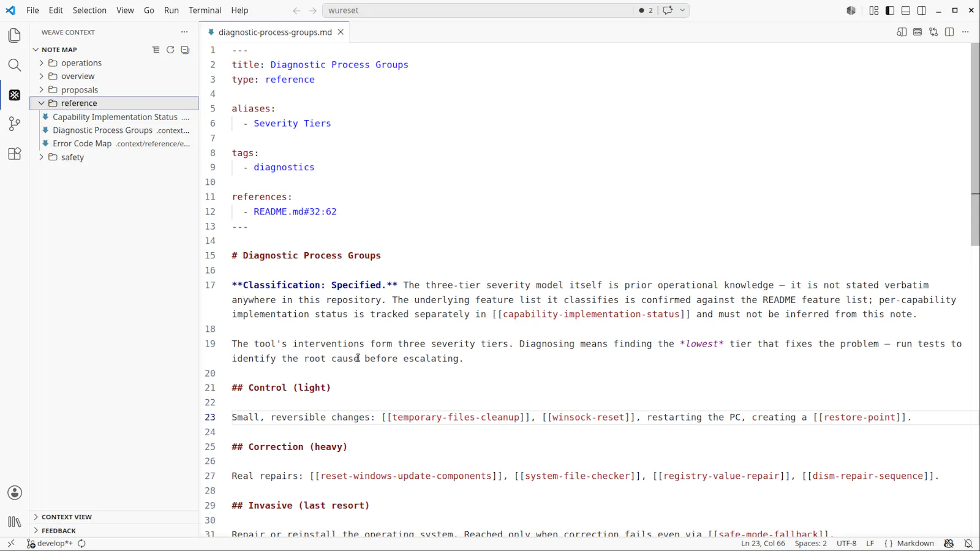Open the Accounts icon in activity bar

pyautogui.click(x=15, y=493)
